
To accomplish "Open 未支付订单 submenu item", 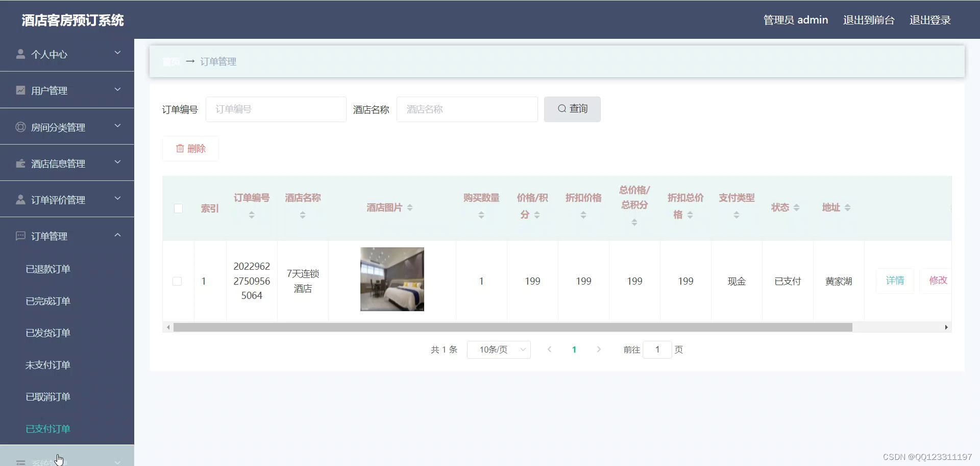I will tap(48, 365).
